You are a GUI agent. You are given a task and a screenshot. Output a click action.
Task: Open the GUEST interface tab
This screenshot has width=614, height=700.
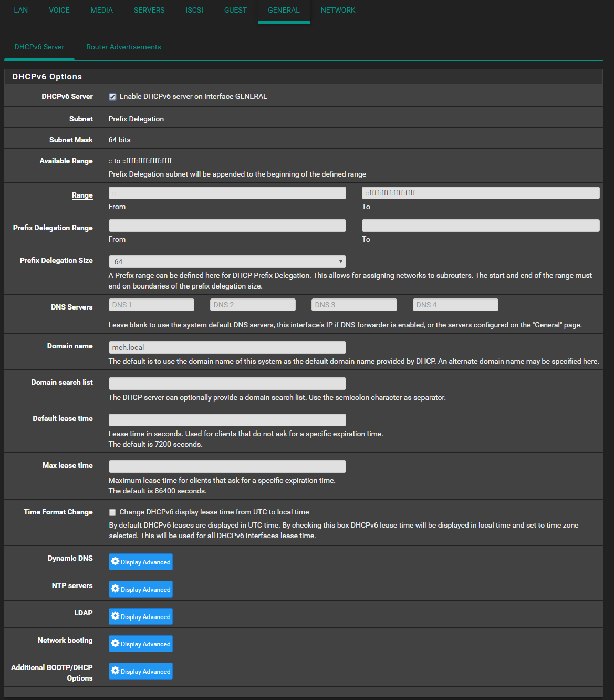235,11
